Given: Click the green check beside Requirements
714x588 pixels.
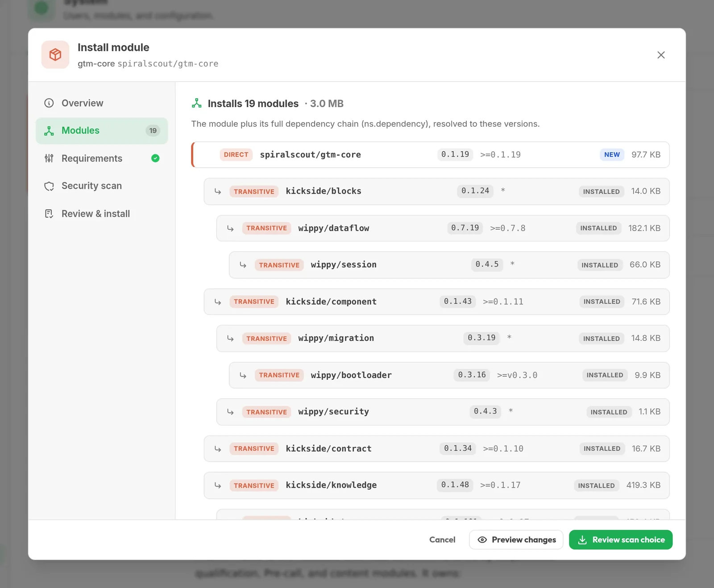Looking at the screenshot, I should click(x=155, y=158).
